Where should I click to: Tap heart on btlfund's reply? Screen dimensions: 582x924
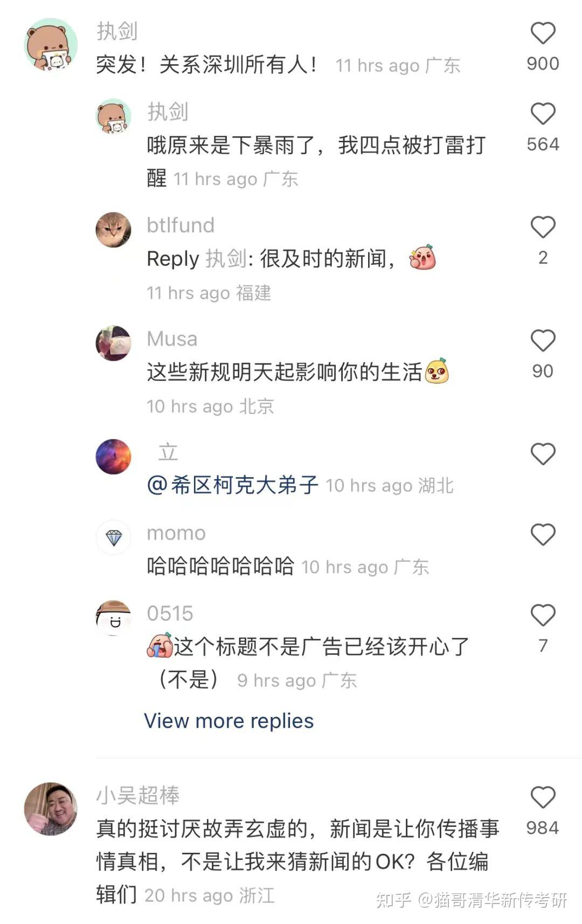543,227
